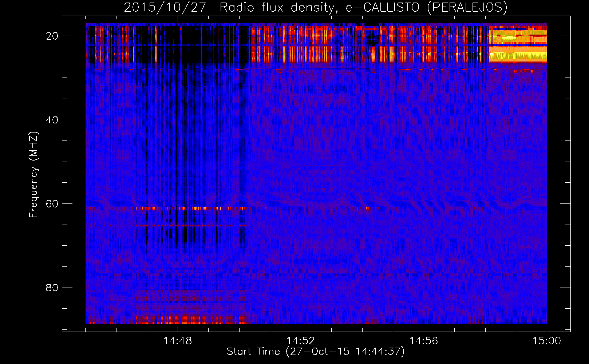Screen dimensions: 589x364
Task: Click the '14:52' time tick label
Action: 301,341
